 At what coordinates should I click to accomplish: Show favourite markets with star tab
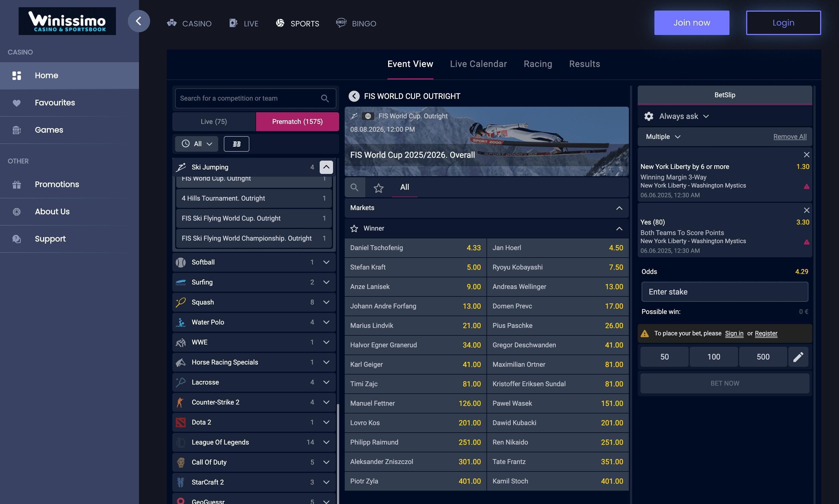[378, 188]
